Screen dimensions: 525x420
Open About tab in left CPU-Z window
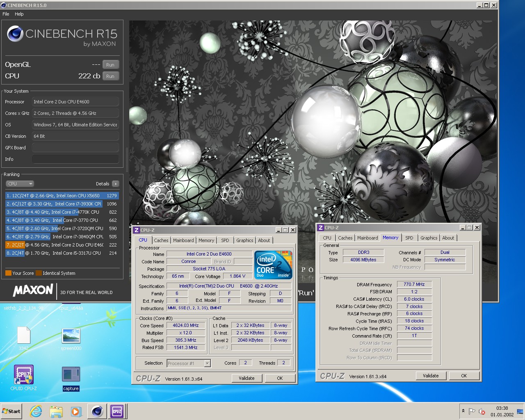point(264,240)
